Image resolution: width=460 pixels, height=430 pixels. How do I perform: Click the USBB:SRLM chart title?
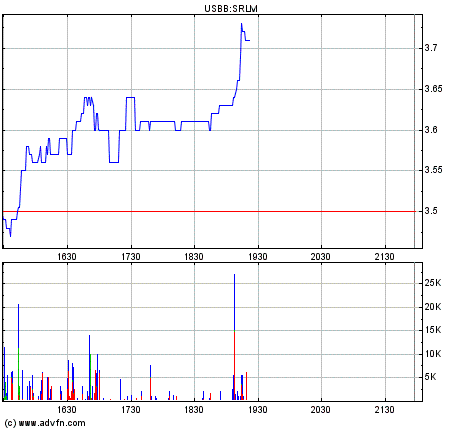[x=231, y=9]
